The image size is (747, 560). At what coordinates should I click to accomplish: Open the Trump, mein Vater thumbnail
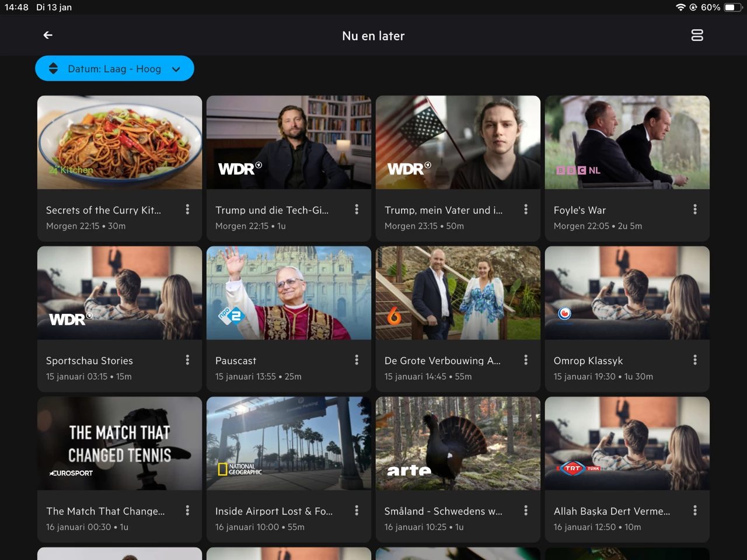point(458,142)
